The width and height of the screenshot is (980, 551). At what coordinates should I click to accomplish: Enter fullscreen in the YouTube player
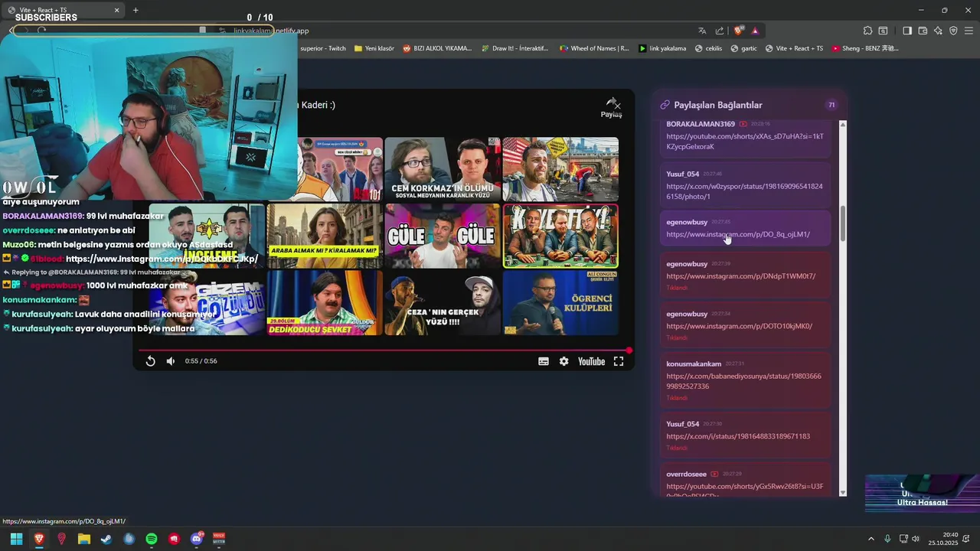(x=619, y=361)
